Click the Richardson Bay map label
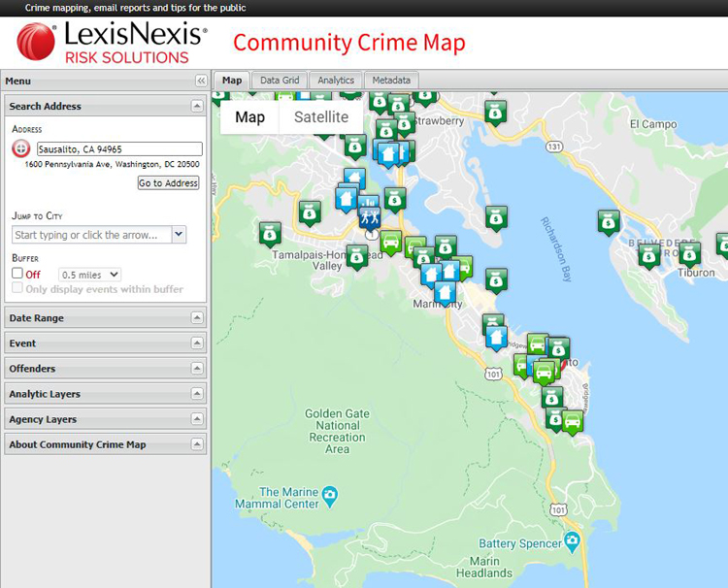Viewport: 728px width, 588px height. pos(556,249)
